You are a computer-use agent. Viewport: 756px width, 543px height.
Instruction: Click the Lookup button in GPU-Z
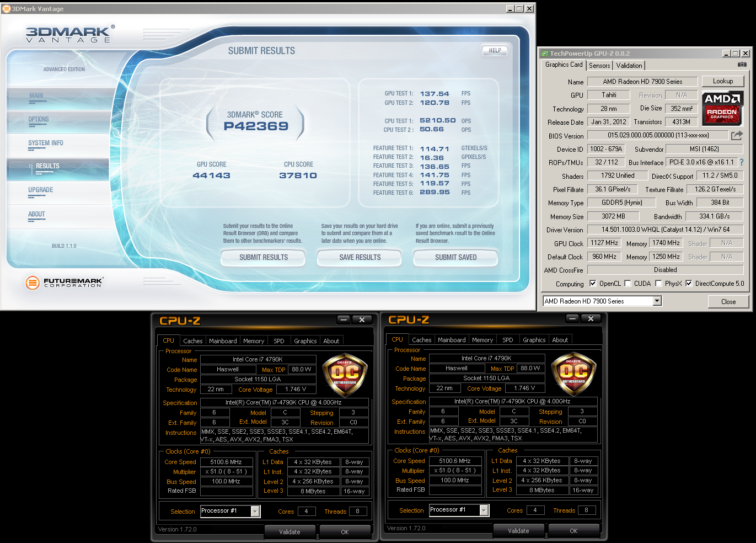pyautogui.click(x=723, y=81)
